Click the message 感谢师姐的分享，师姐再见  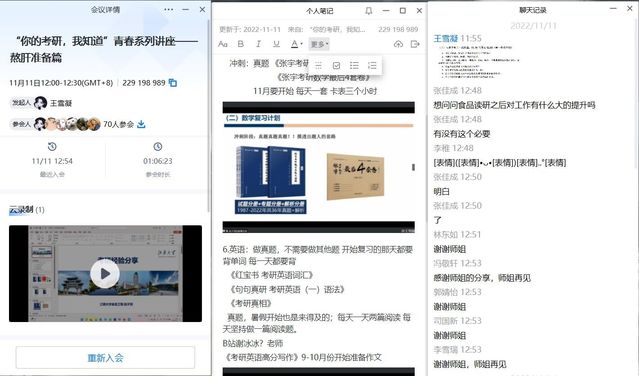tap(482, 278)
